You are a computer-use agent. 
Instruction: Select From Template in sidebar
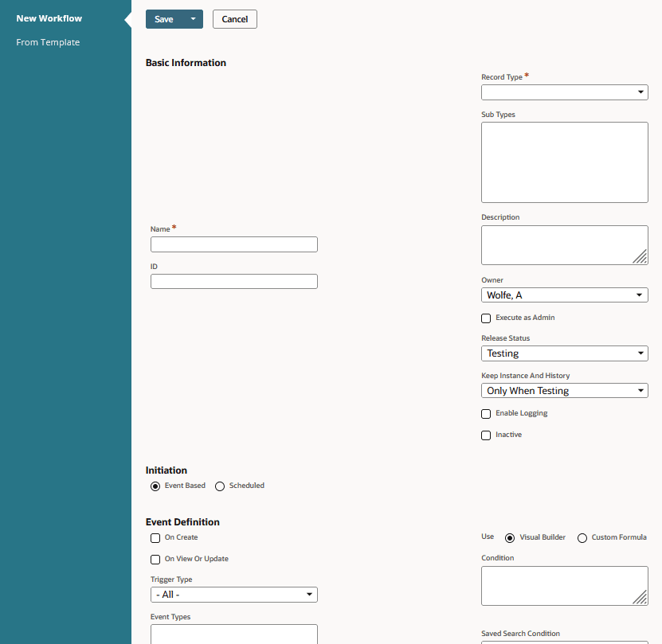tap(48, 42)
